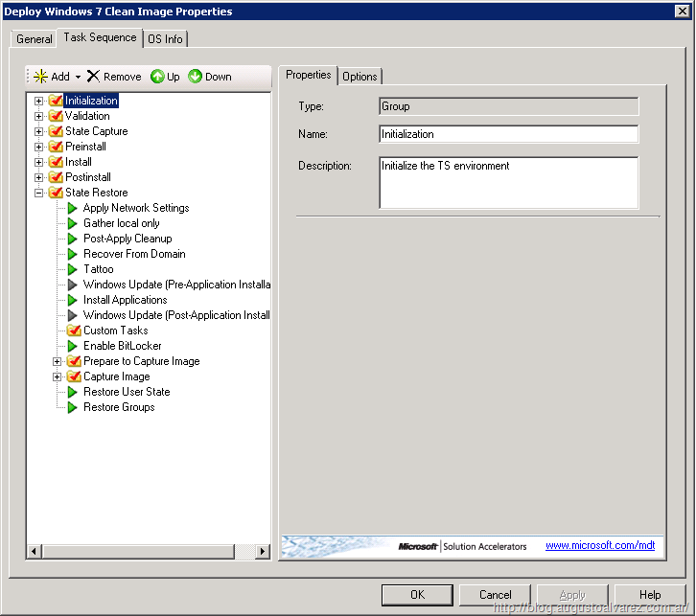This screenshot has width=696, height=616.
Task: Collapse the State Restore group
Action: point(39,193)
